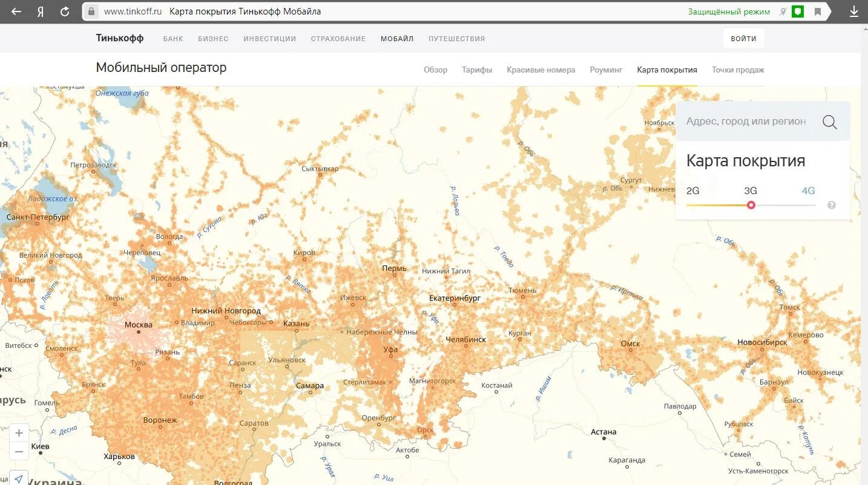Click the Москва label on the map
The width and height of the screenshot is (868, 485).
click(139, 325)
